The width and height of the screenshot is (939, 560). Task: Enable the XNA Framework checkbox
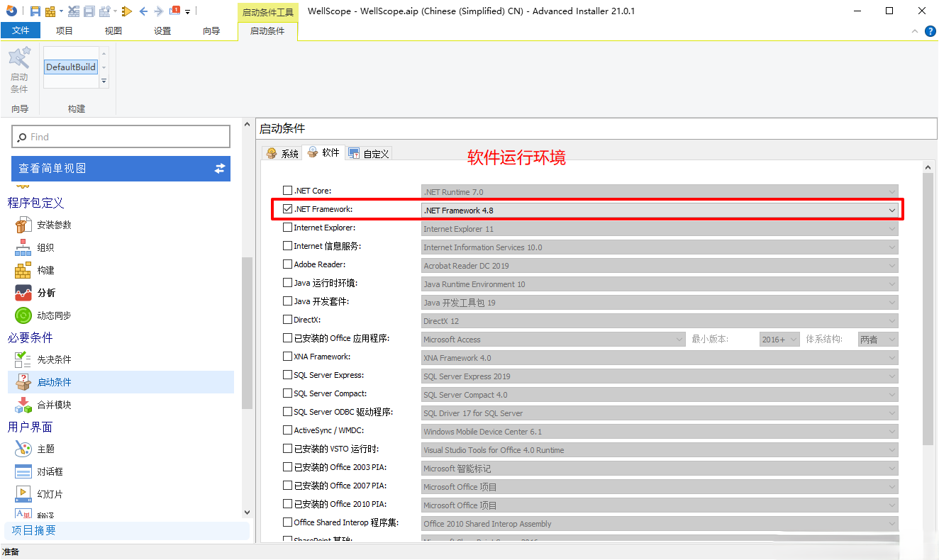(x=287, y=357)
